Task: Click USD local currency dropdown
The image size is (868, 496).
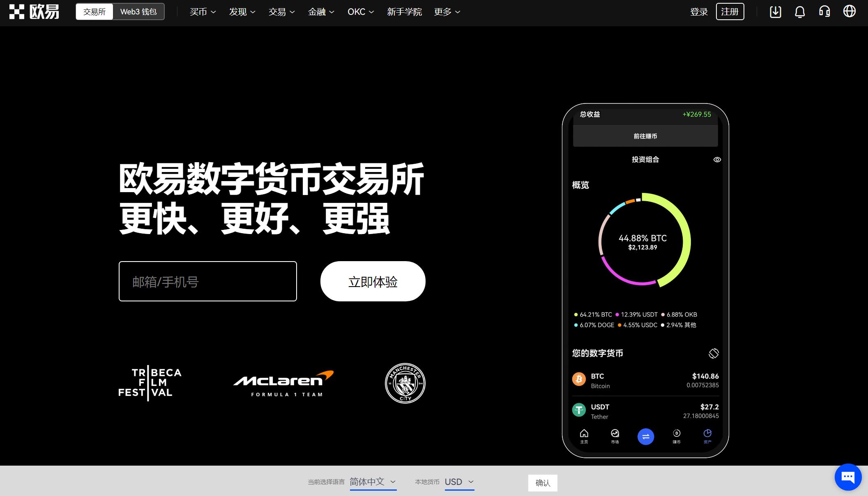Action: click(x=458, y=482)
